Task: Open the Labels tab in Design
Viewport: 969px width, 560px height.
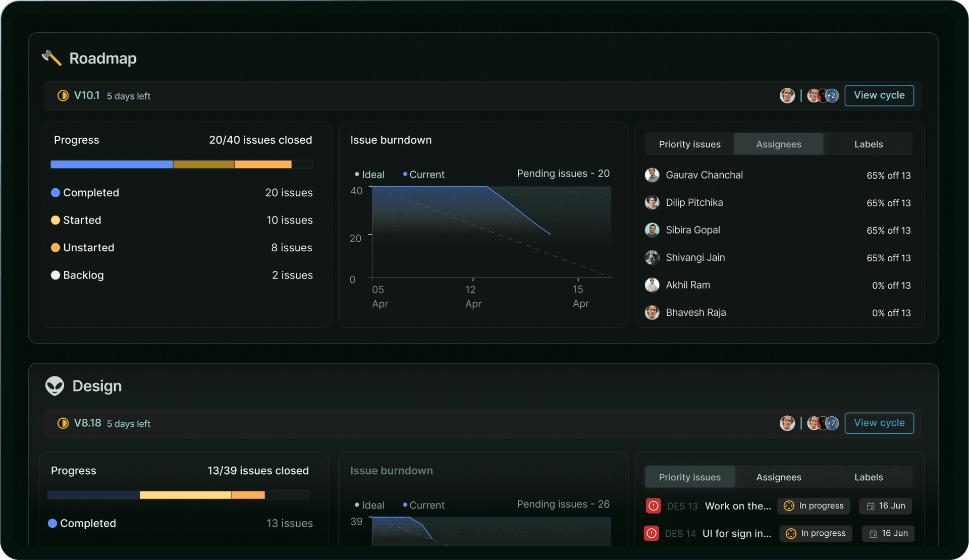Action: click(869, 477)
